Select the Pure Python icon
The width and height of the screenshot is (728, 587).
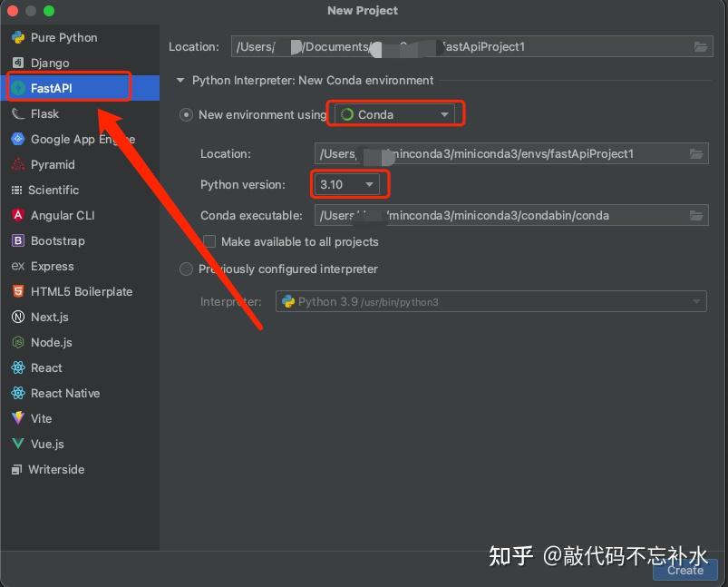tap(18, 37)
